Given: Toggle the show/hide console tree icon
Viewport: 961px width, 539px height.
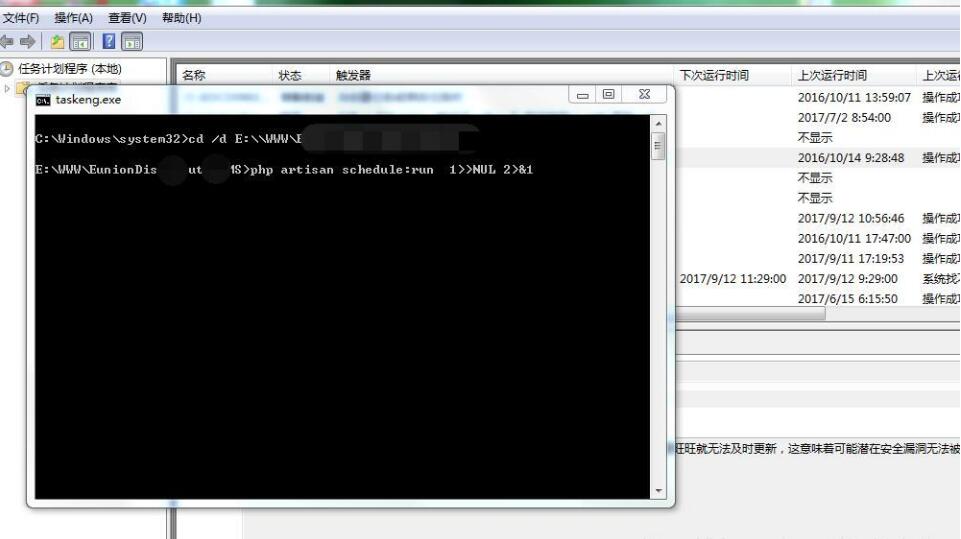Looking at the screenshot, I should pyautogui.click(x=80, y=42).
